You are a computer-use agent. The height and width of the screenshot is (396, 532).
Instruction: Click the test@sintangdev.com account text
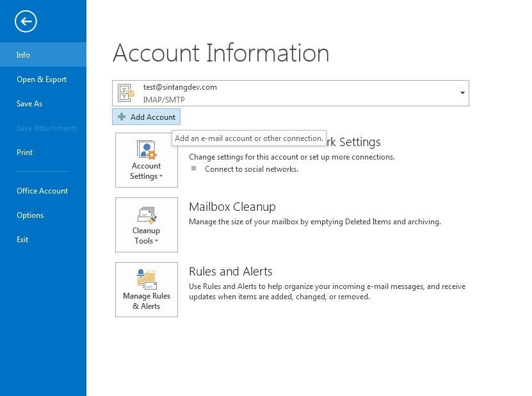[180, 87]
